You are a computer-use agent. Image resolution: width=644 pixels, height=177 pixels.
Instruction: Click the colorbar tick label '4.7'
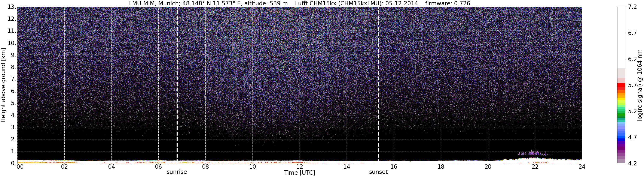(x=632, y=137)
